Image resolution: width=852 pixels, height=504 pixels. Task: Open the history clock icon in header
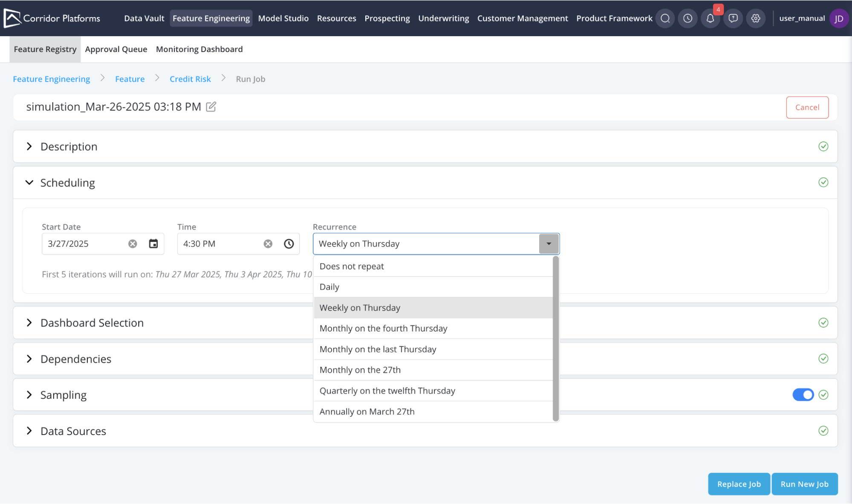click(x=687, y=18)
